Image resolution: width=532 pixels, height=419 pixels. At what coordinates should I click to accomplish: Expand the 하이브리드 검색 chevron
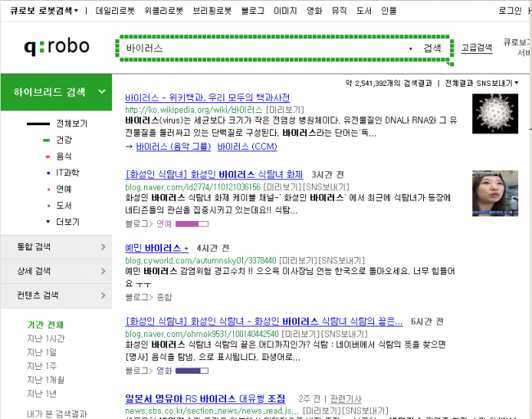101,92
